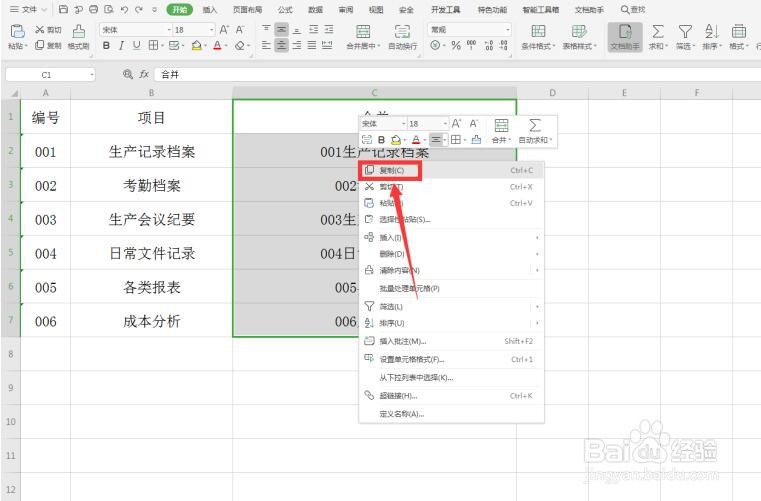Choose Paste Special (选择性粘贴) in context menu

pyautogui.click(x=451, y=219)
